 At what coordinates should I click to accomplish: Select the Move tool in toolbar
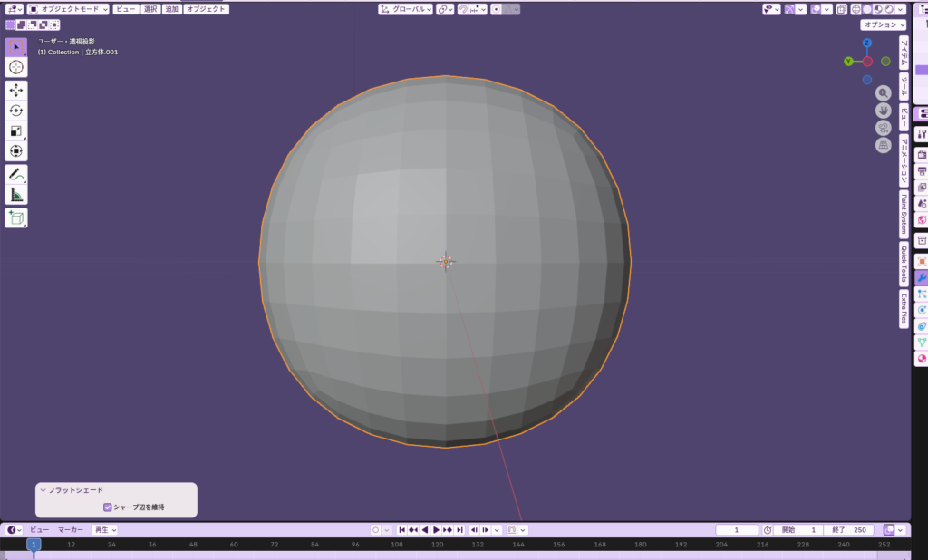(x=16, y=90)
